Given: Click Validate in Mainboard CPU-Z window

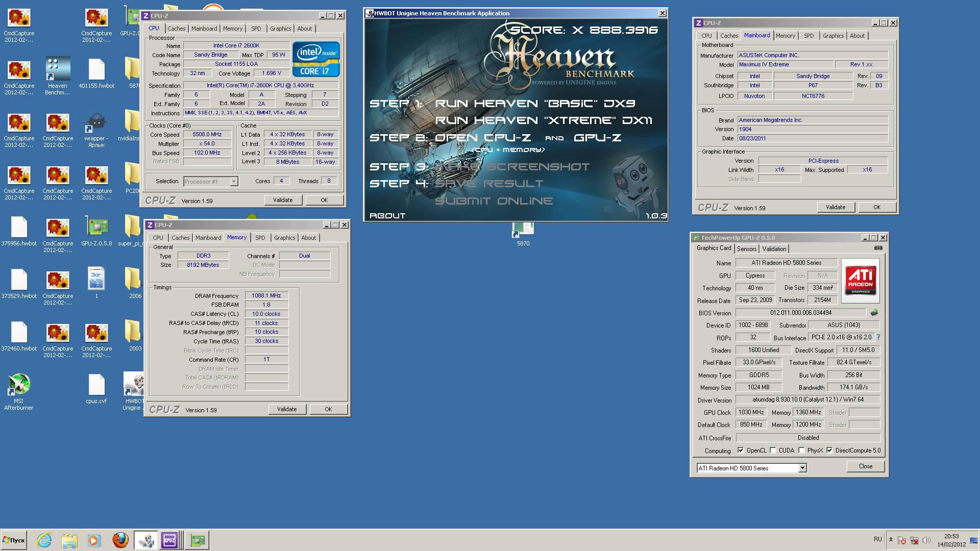Looking at the screenshot, I should tap(836, 207).
